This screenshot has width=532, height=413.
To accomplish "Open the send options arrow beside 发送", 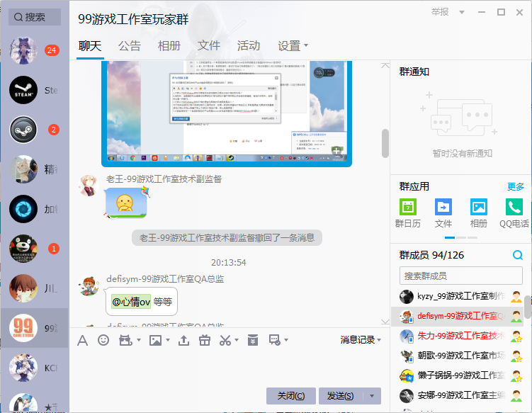I will [372, 396].
